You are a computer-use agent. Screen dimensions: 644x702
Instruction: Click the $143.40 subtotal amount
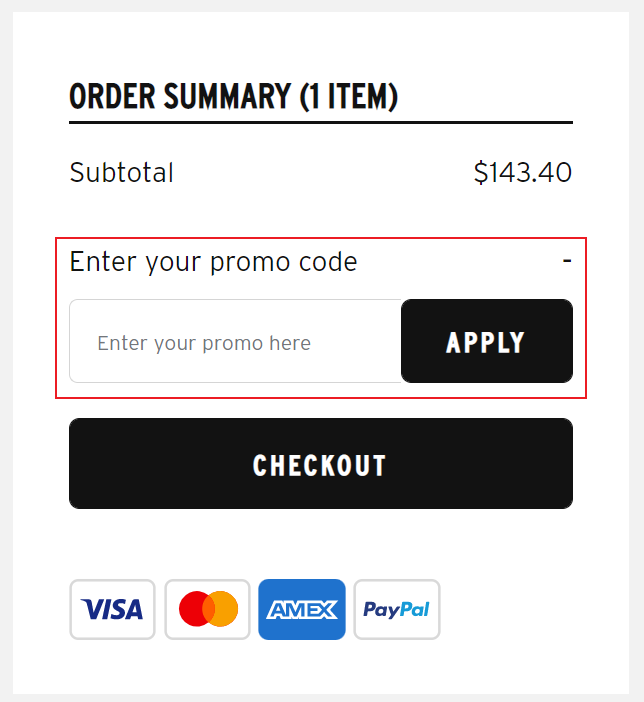pyautogui.click(x=523, y=172)
